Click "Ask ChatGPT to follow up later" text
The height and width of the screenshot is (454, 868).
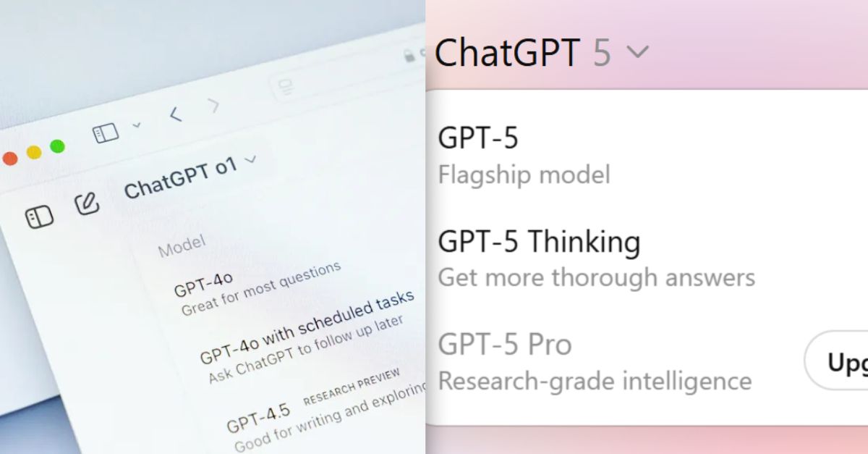[x=305, y=349]
